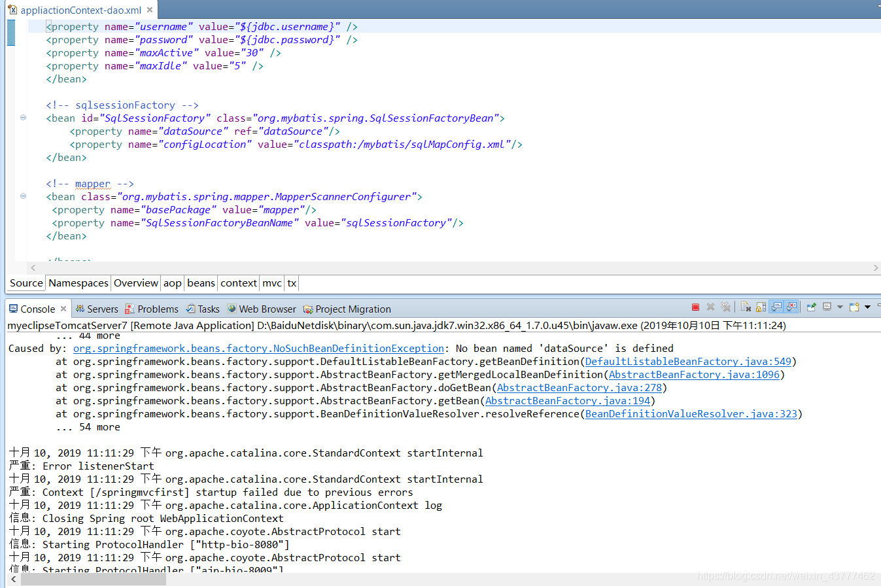Switch editor to beans page
This screenshot has height=588, width=881.
[x=201, y=283]
